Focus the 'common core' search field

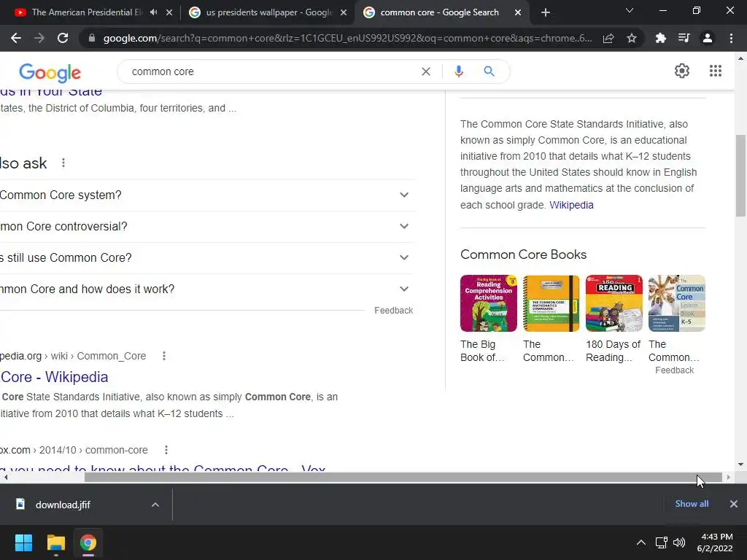[x=271, y=71]
